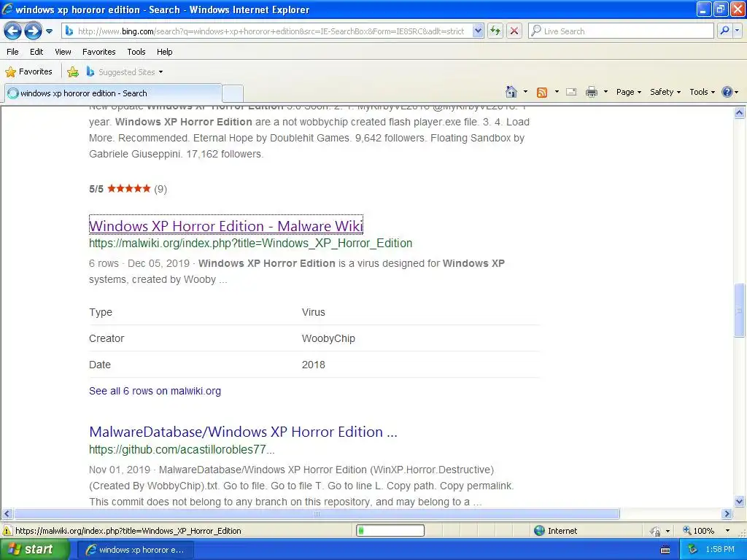
Task: Click horizontal scrollbar left arrow
Action: [7, 514]
